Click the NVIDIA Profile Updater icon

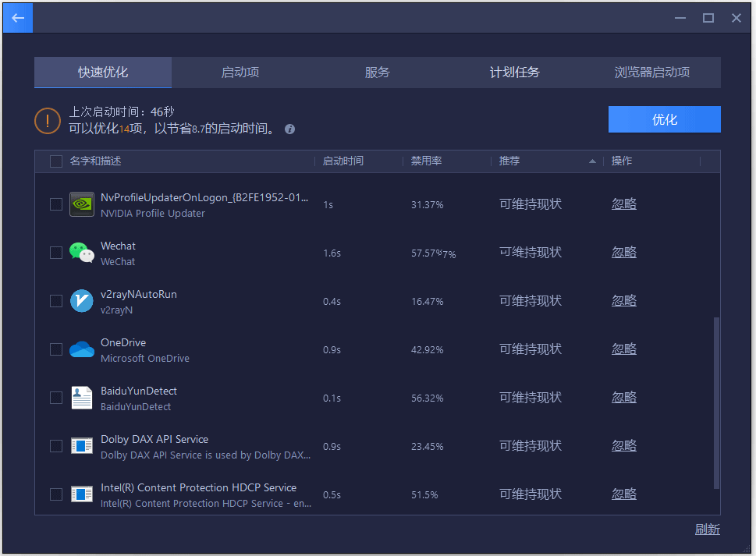pyautogui.click(x=81, y=204)
